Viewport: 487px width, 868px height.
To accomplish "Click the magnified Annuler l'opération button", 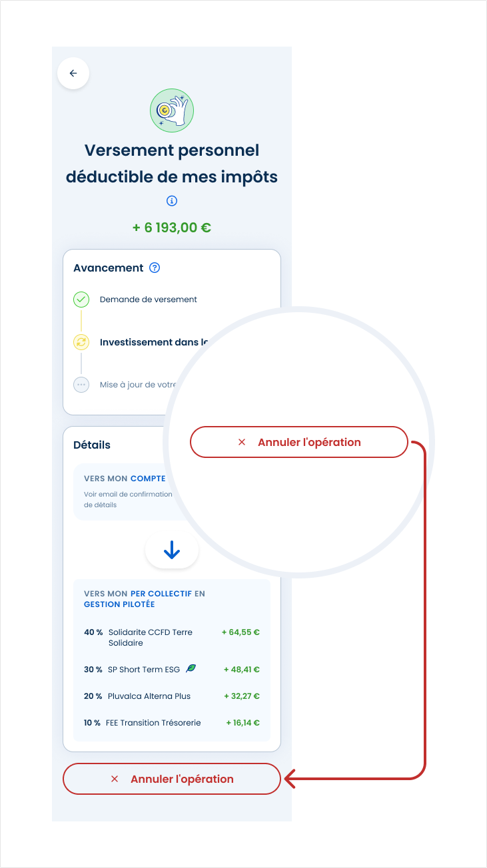I will pos(298,442).
